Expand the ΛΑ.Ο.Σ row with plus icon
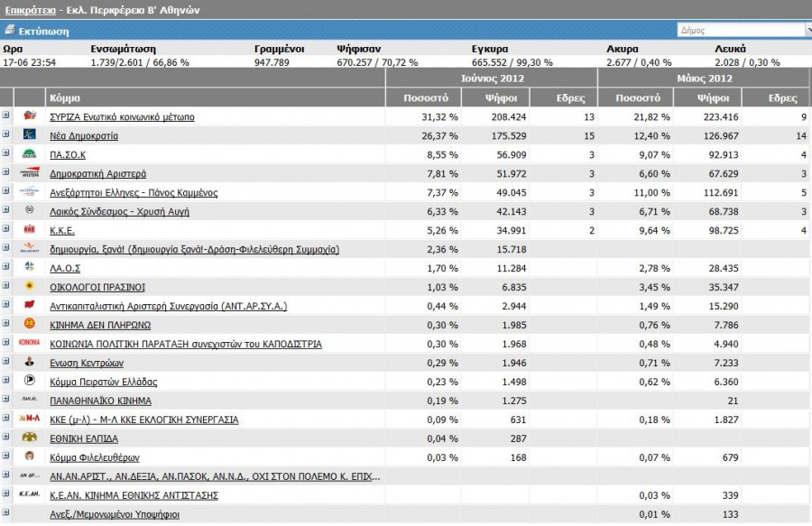This screenshot has height=526, width=812. (x=6, y=268)
